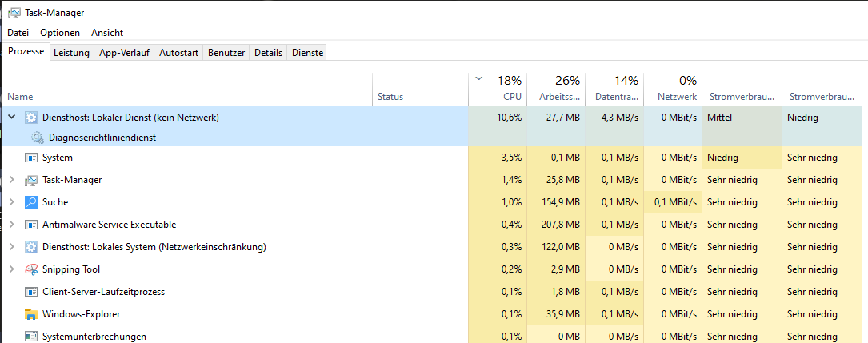Expand the Antimalware Service Executable row

12,225
